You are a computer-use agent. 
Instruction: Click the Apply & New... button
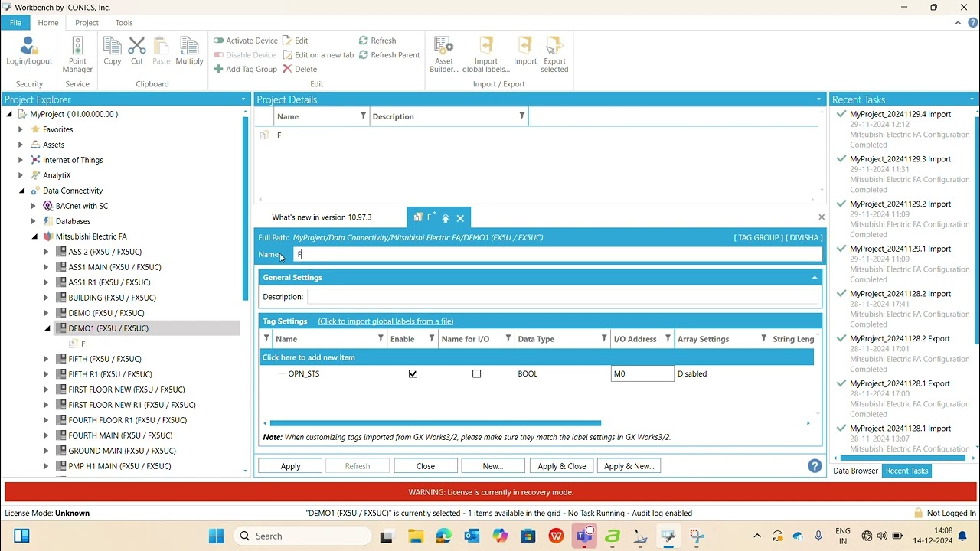(x=629, y=466)
